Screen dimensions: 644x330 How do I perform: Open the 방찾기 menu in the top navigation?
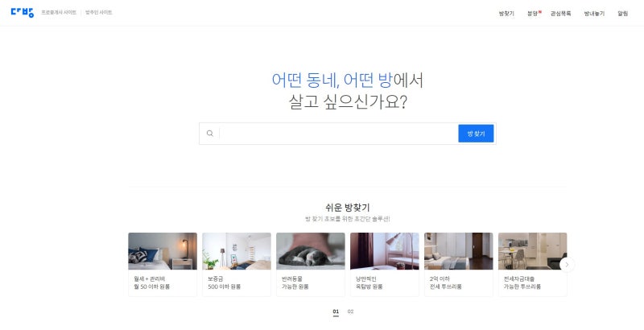tap(506, 14)
